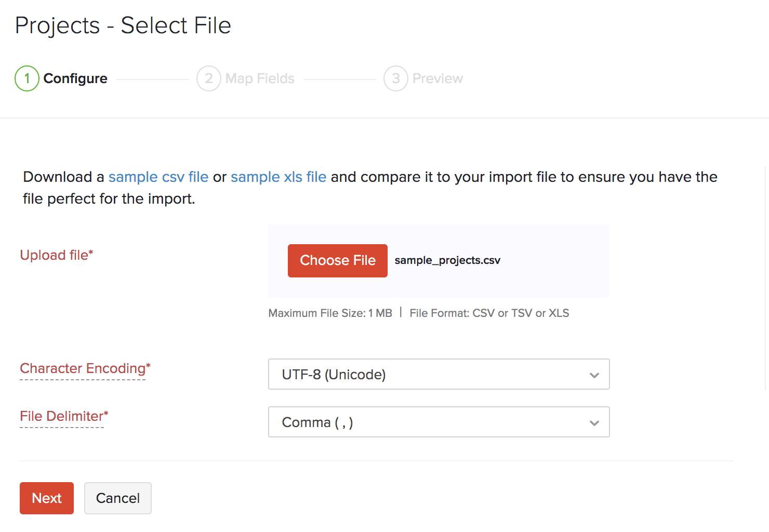This screenshot has height=532, width=769.
Task: Go to the Map Fields step
Action: point(260,78)
